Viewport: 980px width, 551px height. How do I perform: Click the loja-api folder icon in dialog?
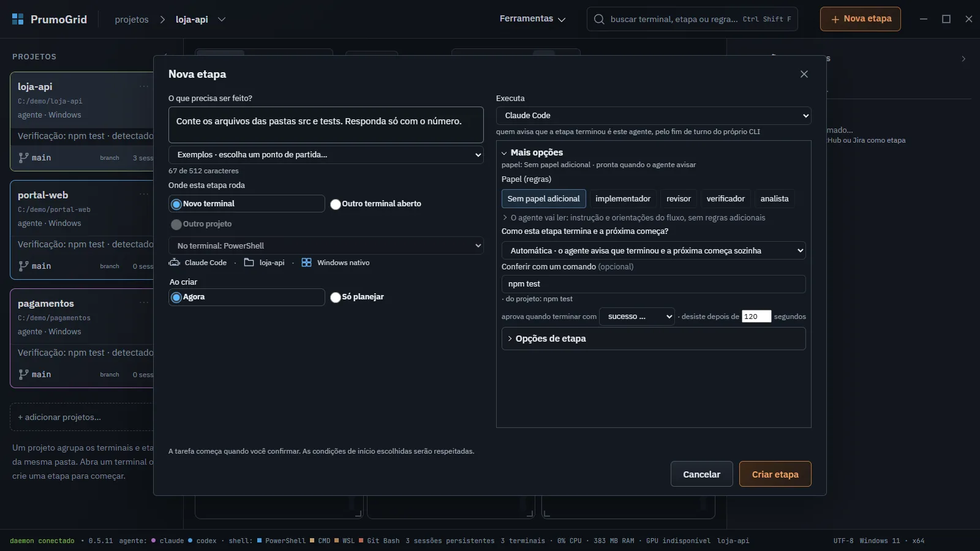pos(249,263)
